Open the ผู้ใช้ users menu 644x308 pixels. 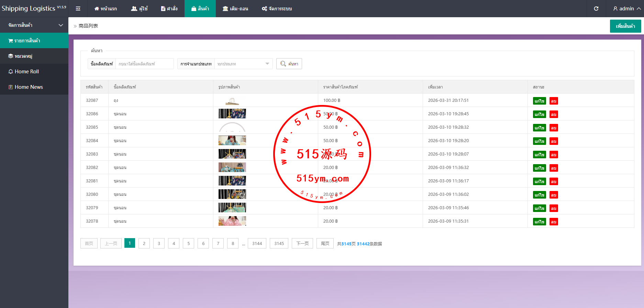tap(139, 9)
